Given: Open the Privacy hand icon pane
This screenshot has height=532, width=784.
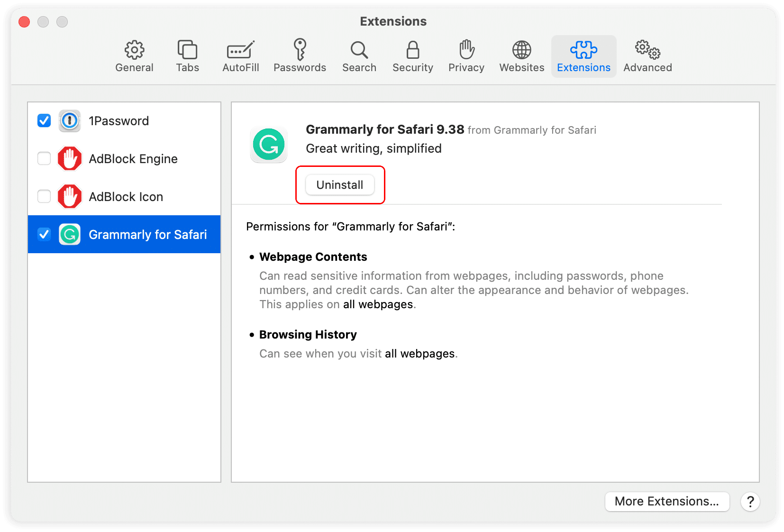Looking at the screenshot, I should pyautogui.click(x=466, y=56).
